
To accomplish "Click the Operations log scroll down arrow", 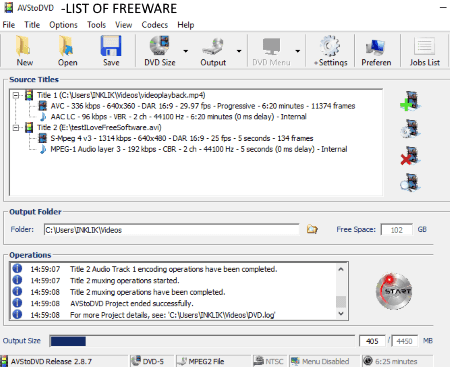I will (341, 314).
